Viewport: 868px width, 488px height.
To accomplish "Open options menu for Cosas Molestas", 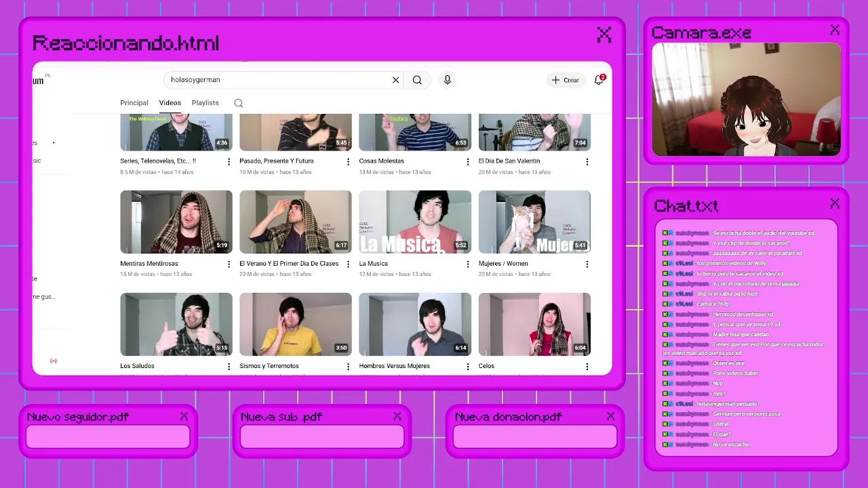I will pos(467,162).
